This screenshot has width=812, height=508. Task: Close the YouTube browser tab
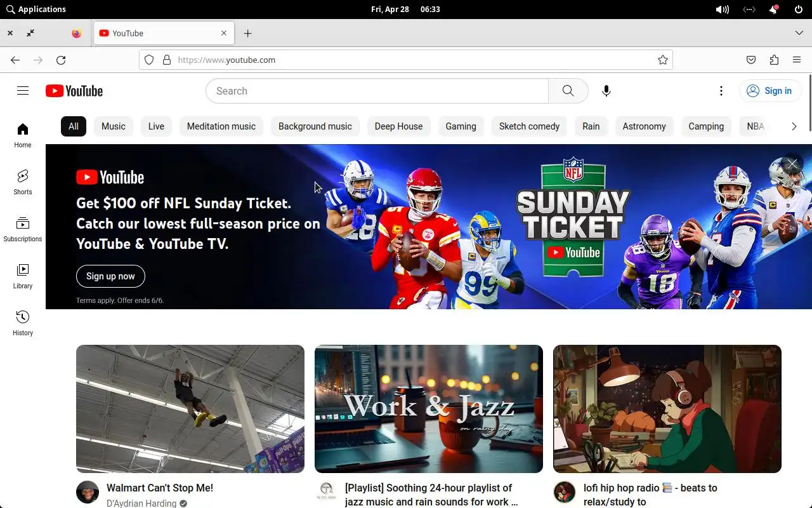click(x=224, y=33)
